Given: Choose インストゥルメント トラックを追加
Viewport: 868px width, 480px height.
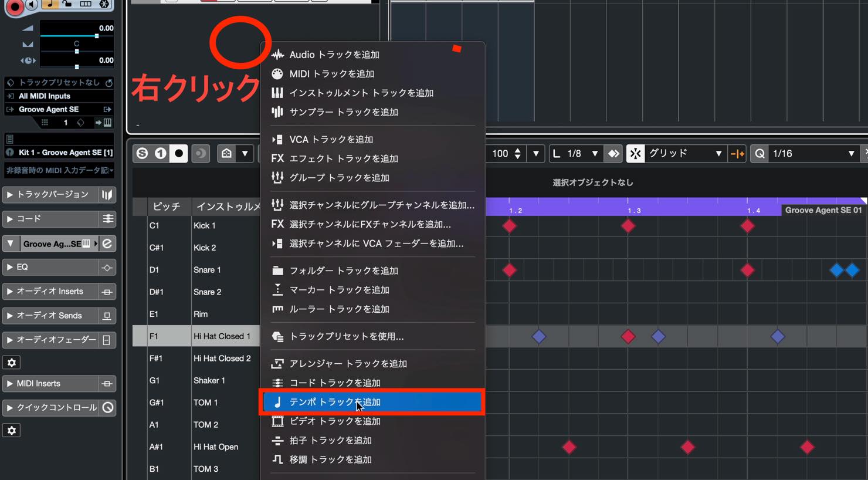Looking at the screenshot, I should 372,93.
